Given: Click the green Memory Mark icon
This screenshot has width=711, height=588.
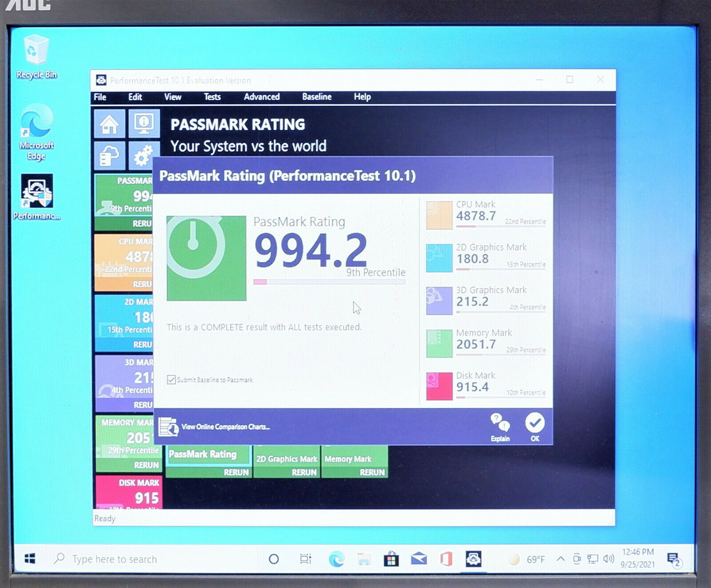Looking at the screenshot, I should 439,344.
